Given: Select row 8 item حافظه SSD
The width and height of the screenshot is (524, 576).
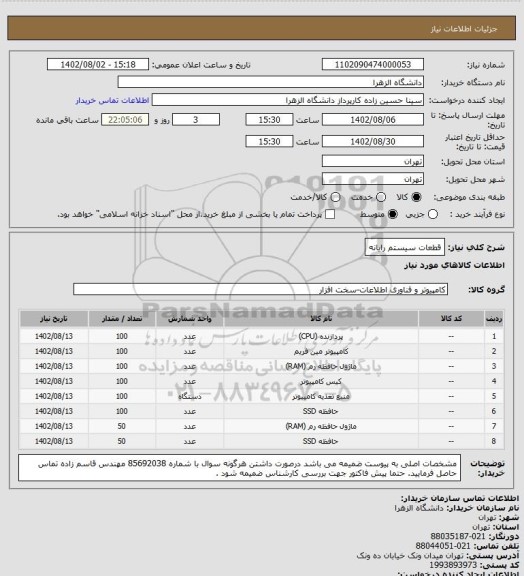Looking at the screenshot, I should (x=321, y=442).
